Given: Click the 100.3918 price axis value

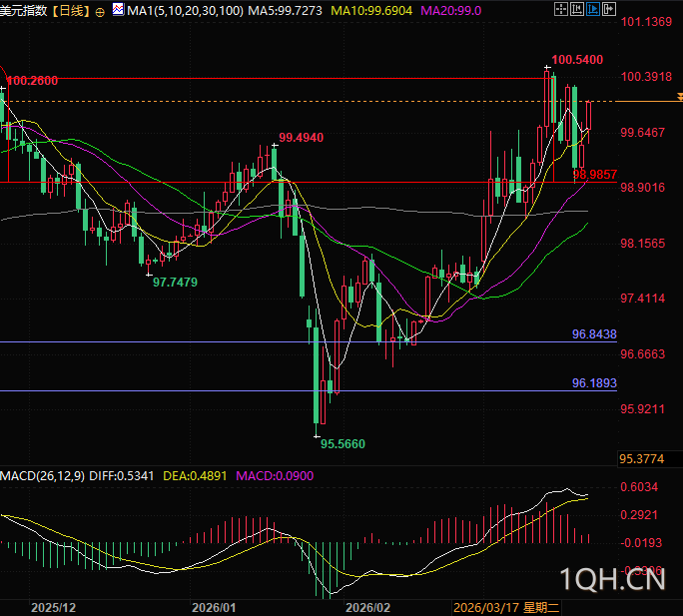Looking at the screenshot, I should [x=646, y=77].
